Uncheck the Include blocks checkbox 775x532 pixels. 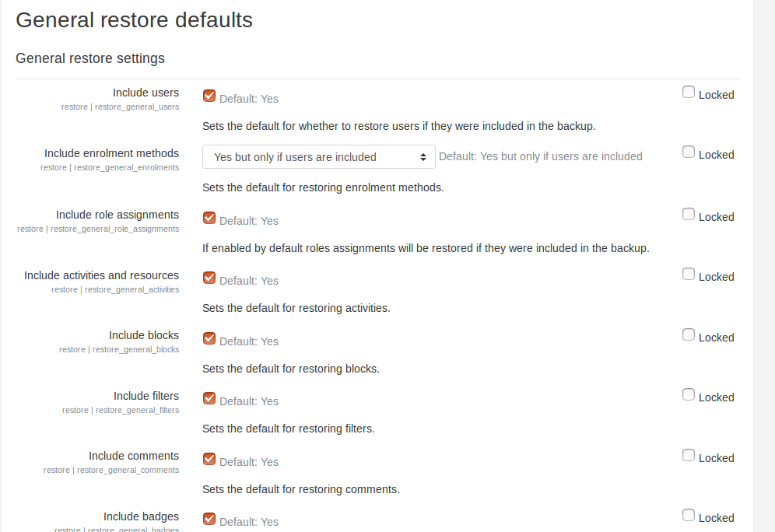coord(209,338)
